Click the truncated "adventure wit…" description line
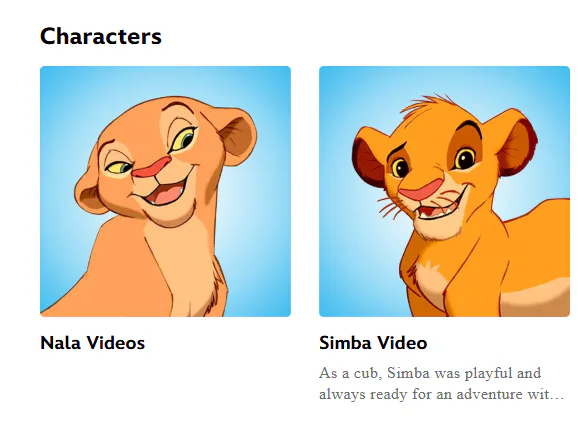 coord(441,394)
